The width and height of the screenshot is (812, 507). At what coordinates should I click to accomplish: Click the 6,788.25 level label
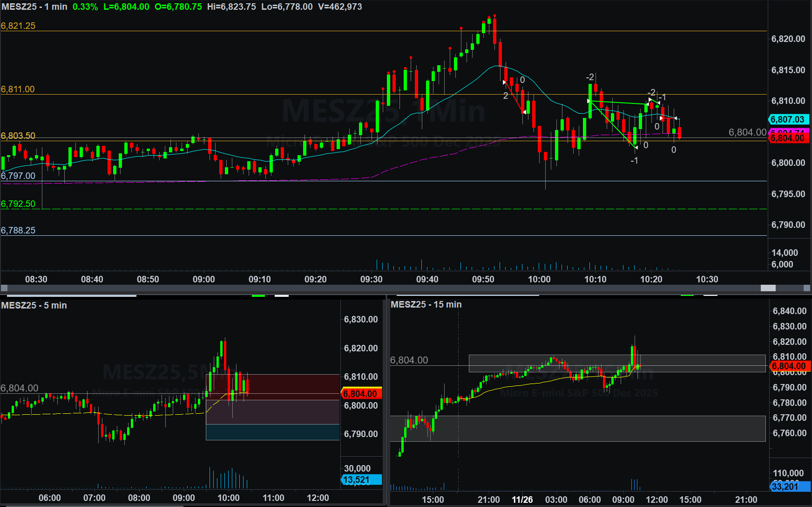(x=18, y=230)
